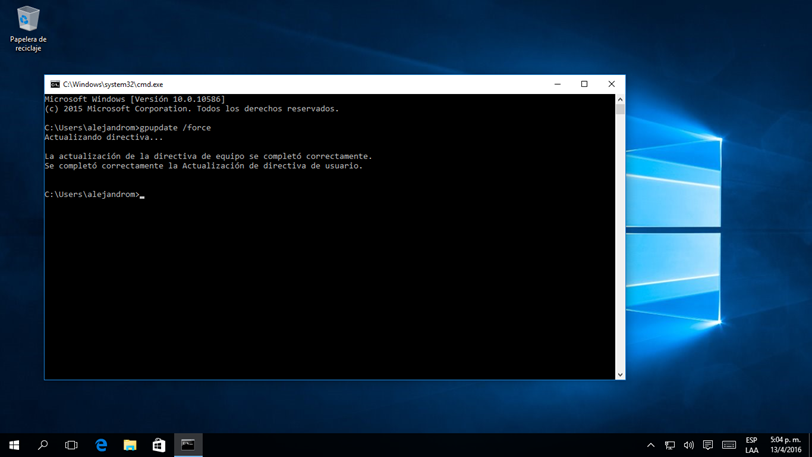
Task: Toggle the touch keyboard tray icon
Action: pos(729,445)
